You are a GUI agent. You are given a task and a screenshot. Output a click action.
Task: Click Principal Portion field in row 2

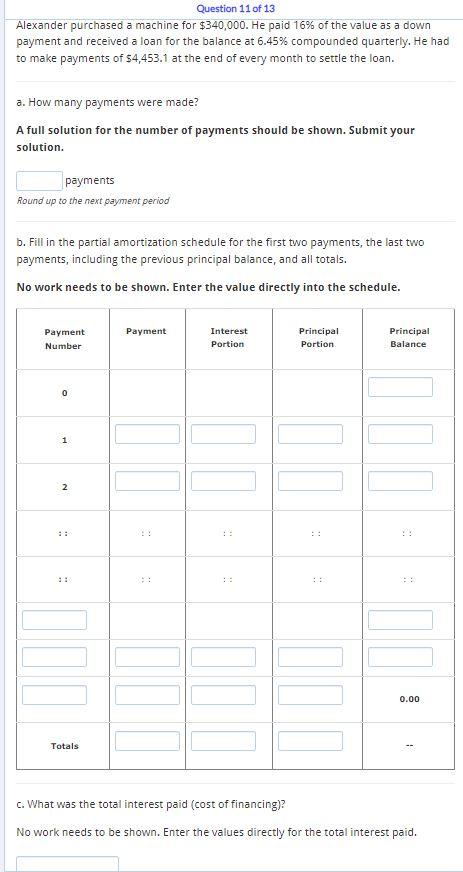tap(310, 481)
